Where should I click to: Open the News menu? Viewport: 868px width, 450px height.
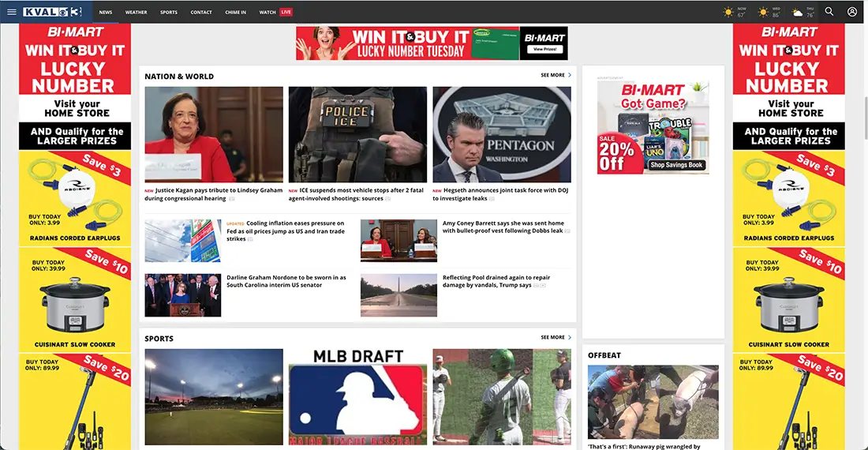click(105, 12)
